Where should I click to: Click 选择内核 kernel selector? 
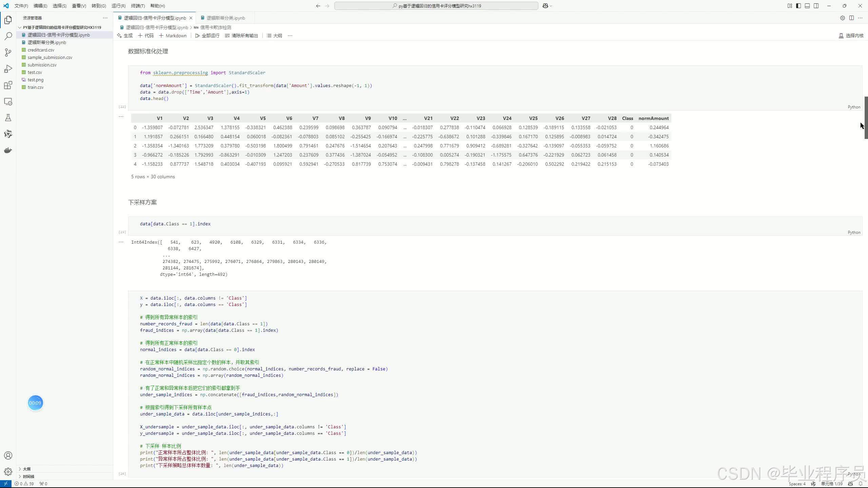851,36
